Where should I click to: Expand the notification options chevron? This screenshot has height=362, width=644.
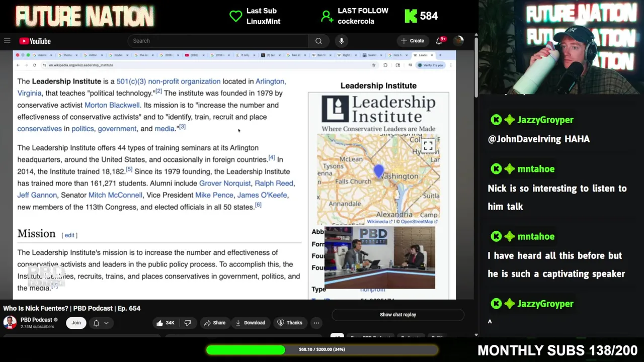tap(106, 323)
